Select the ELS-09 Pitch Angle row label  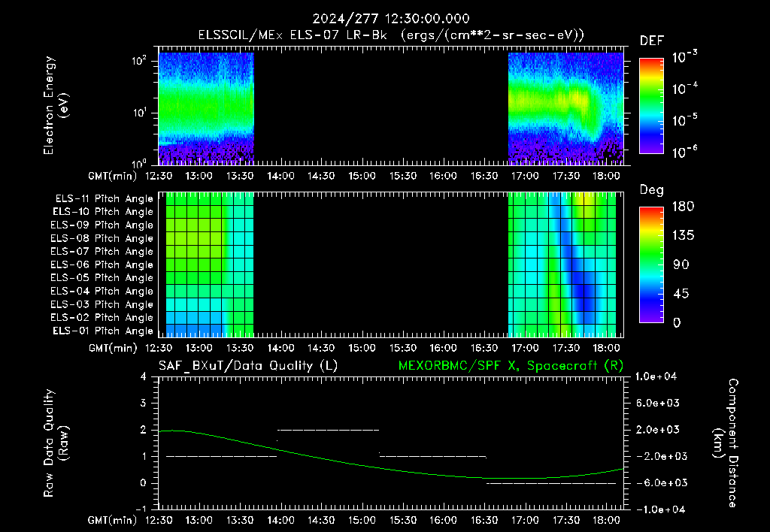102,225
